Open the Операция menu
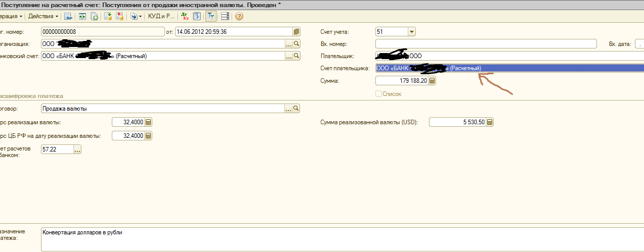The height and width of the screenshot is (252, 644). click(11, 16)
